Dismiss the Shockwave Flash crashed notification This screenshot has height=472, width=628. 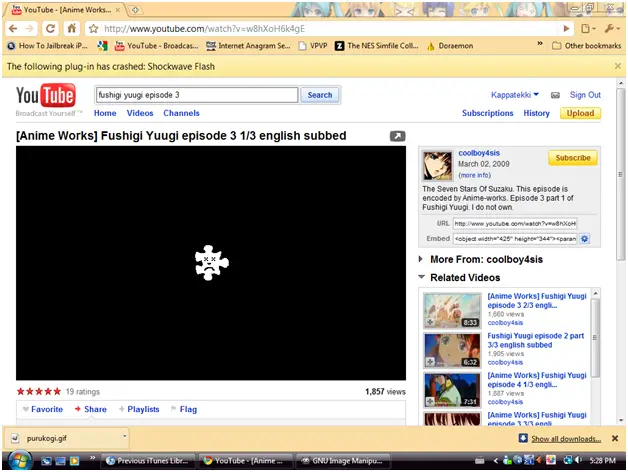(618, 66)
